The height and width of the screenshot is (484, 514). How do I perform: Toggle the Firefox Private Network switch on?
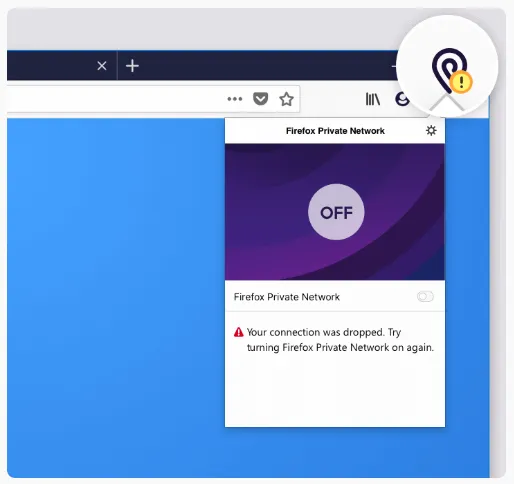425,296
